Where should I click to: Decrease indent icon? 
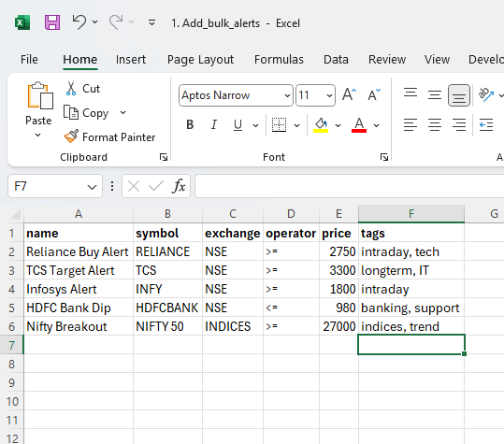[x=485, y=124]
